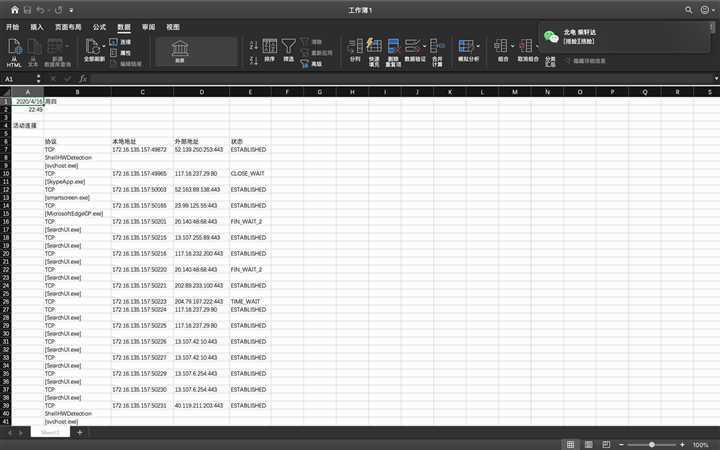Select the Sheet1 sheet tab

pos(50,432)
